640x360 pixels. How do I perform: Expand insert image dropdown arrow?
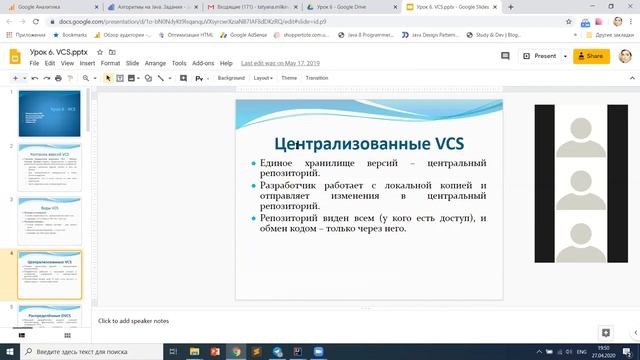[138, 78]
